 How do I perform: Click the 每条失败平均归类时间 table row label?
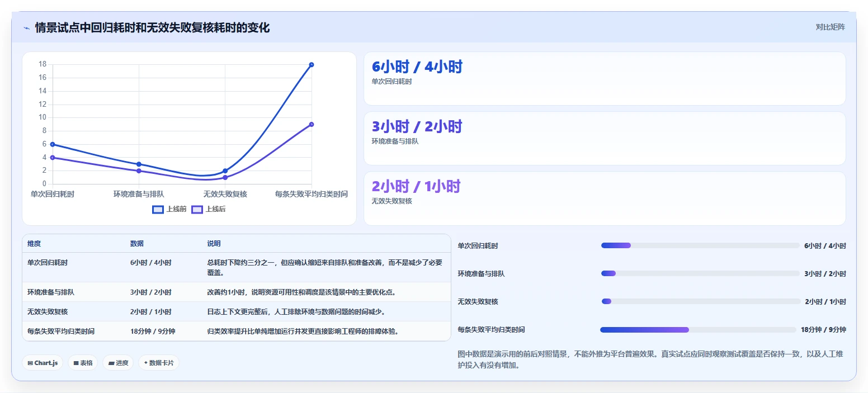[61, 331]
